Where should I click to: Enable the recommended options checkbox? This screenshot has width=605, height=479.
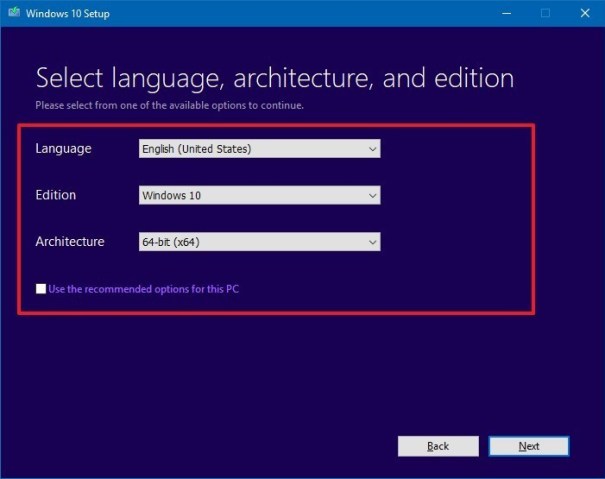click(x=41, y=289)
